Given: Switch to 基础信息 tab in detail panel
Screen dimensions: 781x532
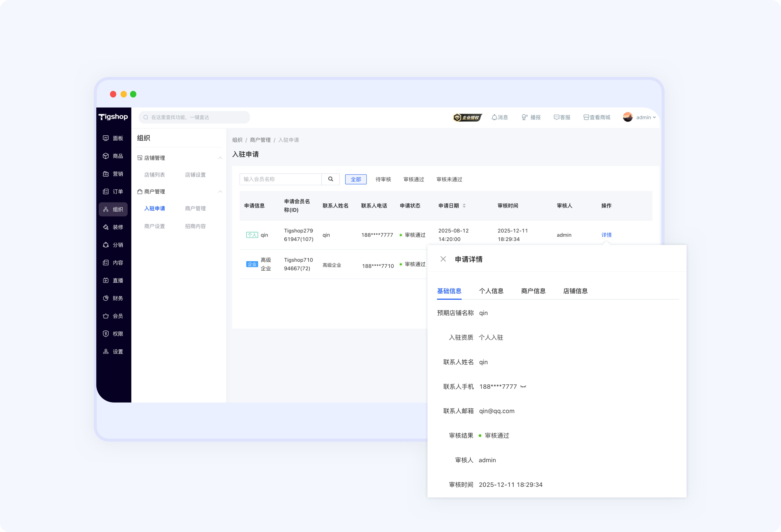Looking at the screenshot, I should (x=449, y=291).
